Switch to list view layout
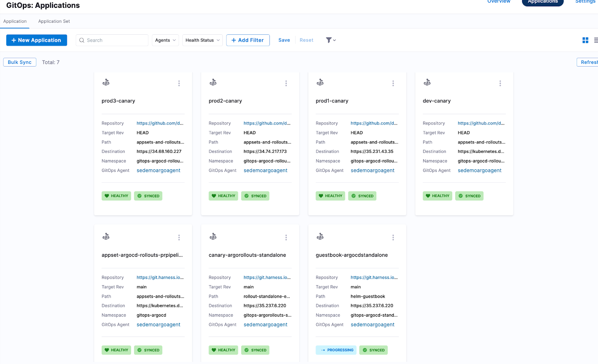This screenshot has height=364, width=598. [596, 40]
